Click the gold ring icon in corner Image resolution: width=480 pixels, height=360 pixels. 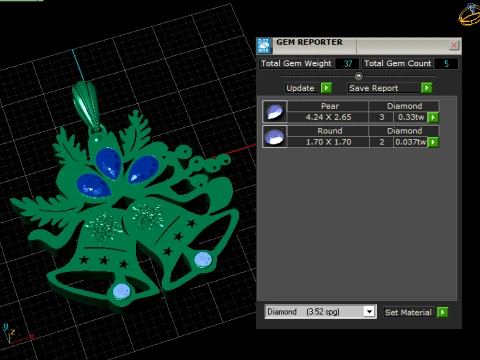pos(469,14)
